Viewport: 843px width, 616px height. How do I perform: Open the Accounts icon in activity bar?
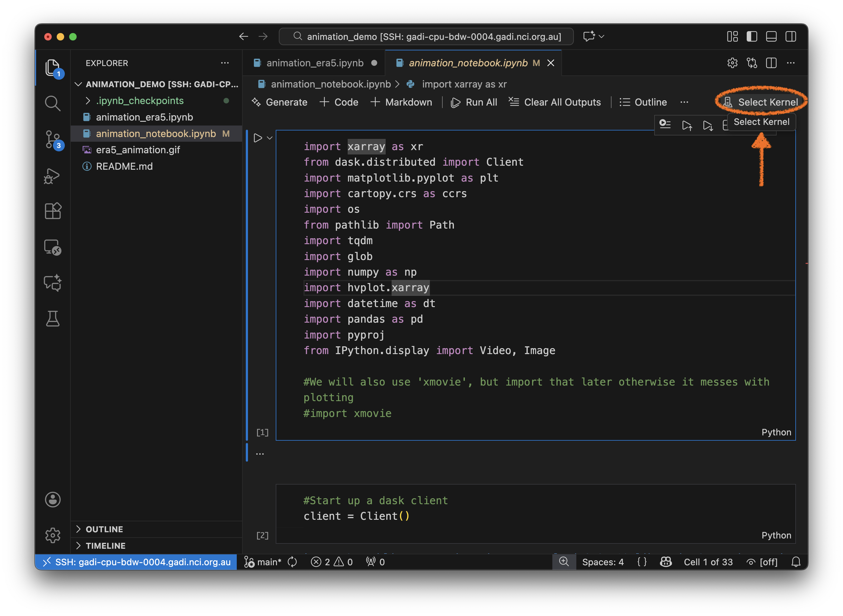click(53, 500)
